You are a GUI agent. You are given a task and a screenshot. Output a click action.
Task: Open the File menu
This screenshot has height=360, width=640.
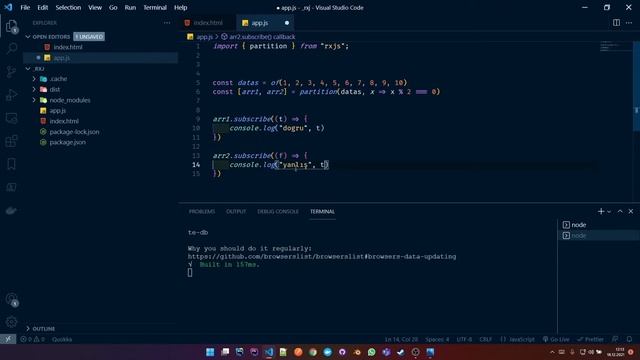(25, 7)
